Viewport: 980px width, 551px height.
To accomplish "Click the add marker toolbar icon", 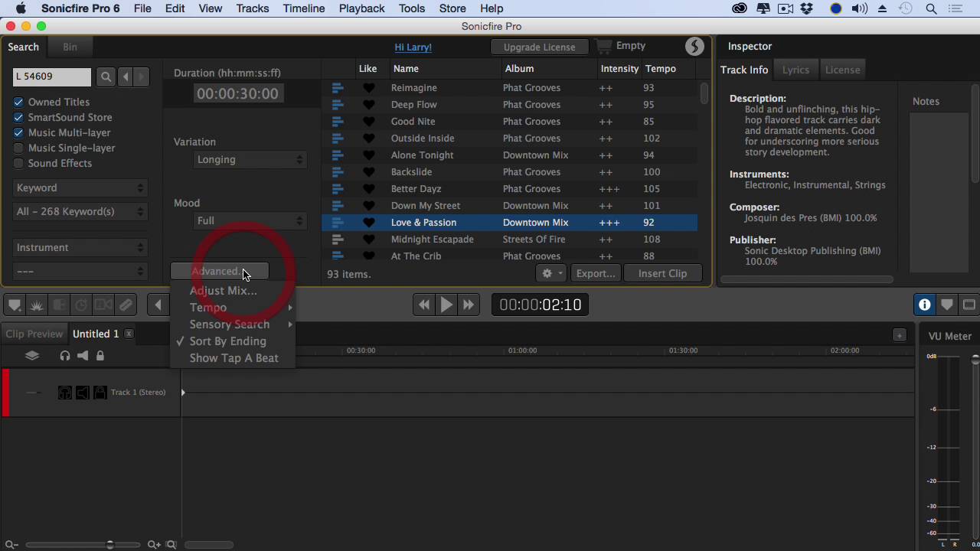I will 15,305.
